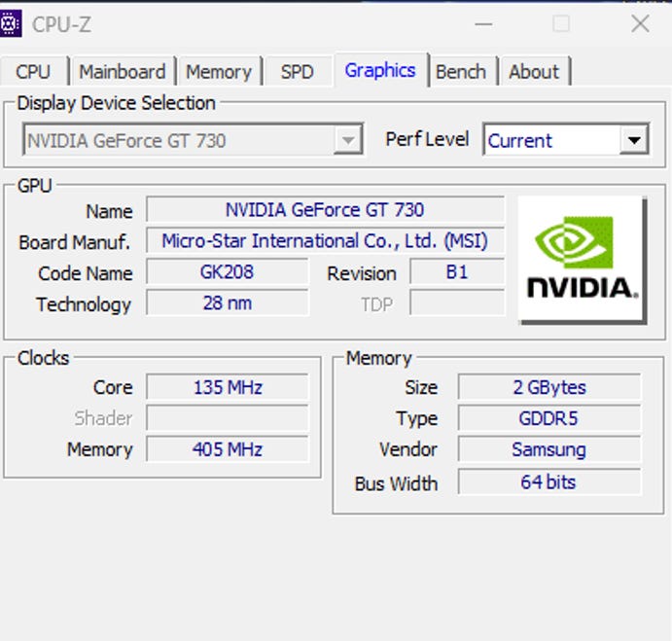Image resolution: width=672 pixels, height=641 pixels.
Task: Click the GPU Name field value
Action: coord(325,210)
